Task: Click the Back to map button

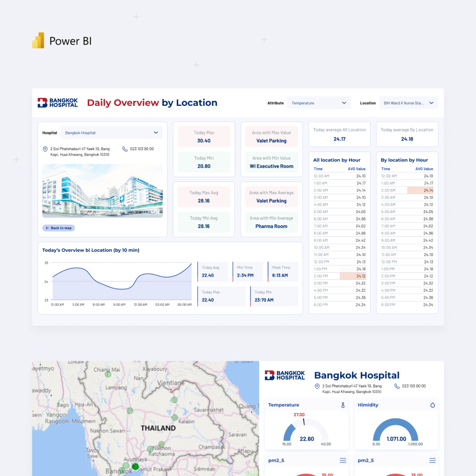Action: 58,228
